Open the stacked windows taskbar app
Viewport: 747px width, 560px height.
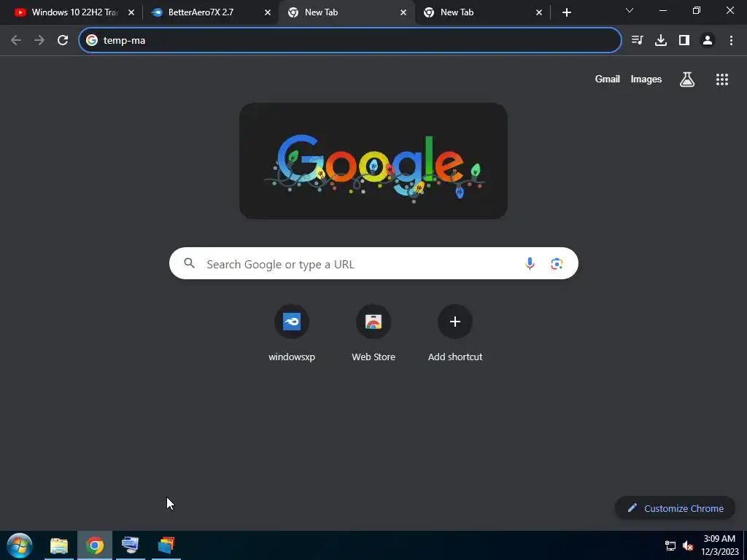coord(166,545)
